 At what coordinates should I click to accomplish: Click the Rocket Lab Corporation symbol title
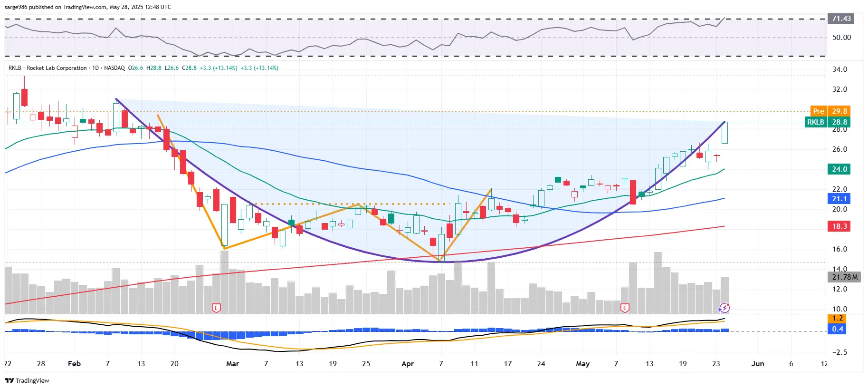(57, 68)
